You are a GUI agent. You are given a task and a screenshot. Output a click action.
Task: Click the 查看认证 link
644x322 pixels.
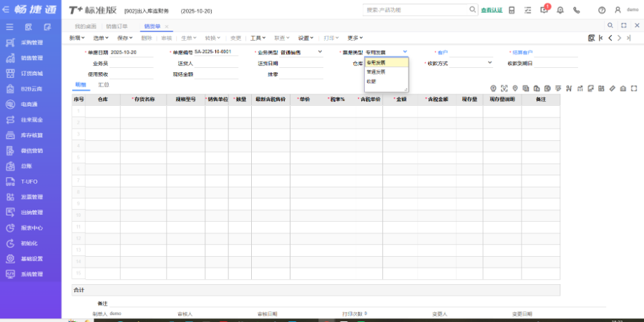492,10
